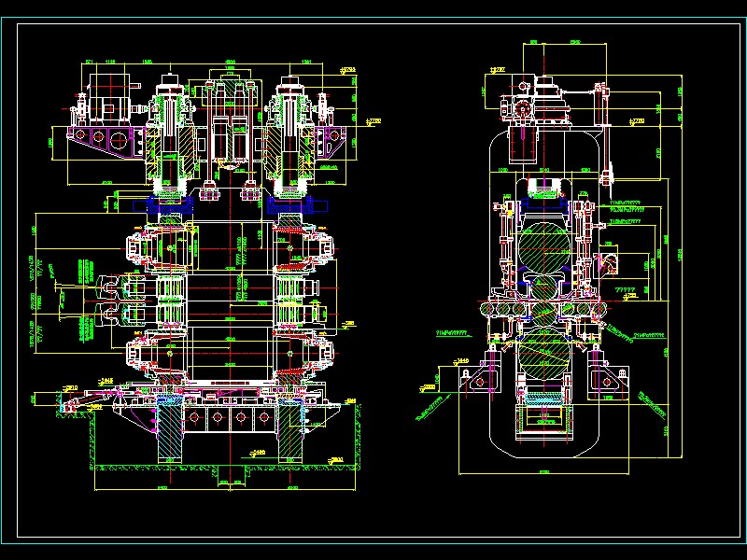Click the motor housing box atop left view

(109, 99)
